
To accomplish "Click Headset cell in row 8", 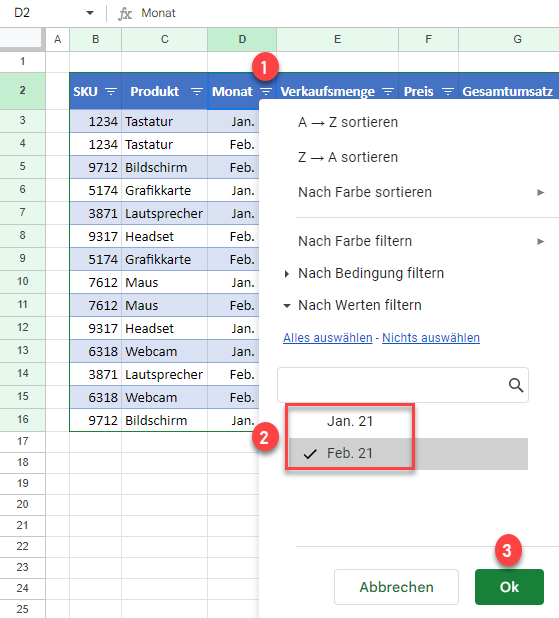I will pos(164,236).
